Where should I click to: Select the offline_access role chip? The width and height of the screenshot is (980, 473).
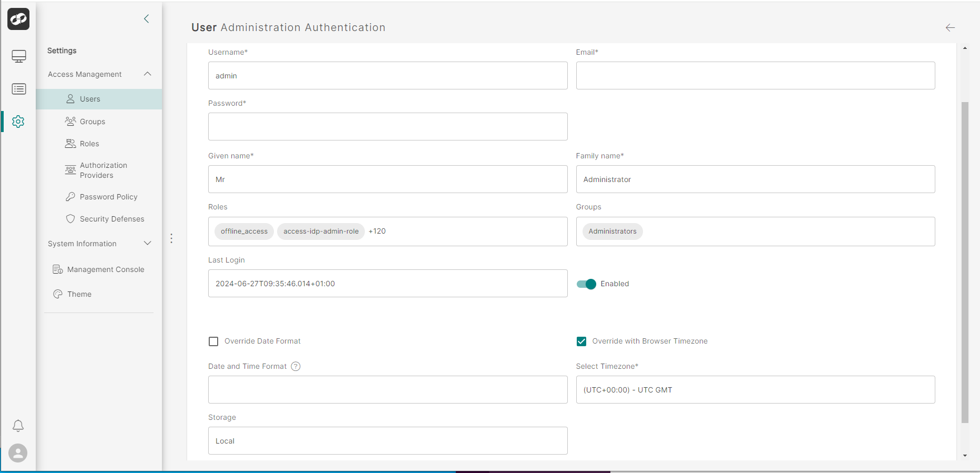(x=244, y=232)
